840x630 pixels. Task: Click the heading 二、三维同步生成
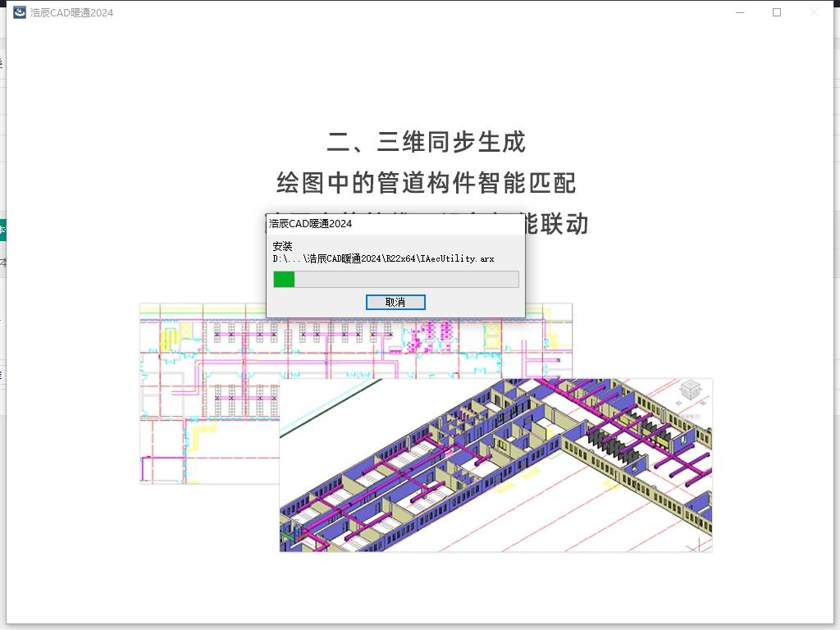pos(426,142)
